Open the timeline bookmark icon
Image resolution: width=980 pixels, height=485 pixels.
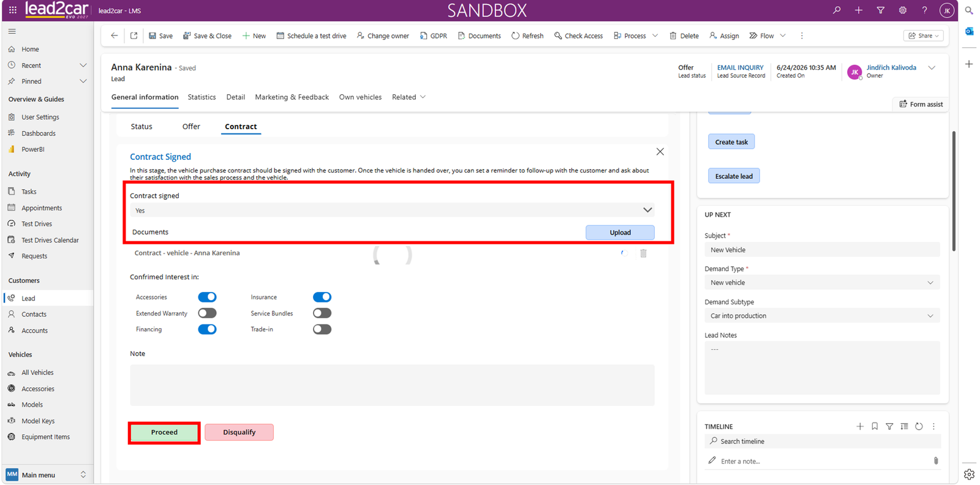tap(875, 426)
